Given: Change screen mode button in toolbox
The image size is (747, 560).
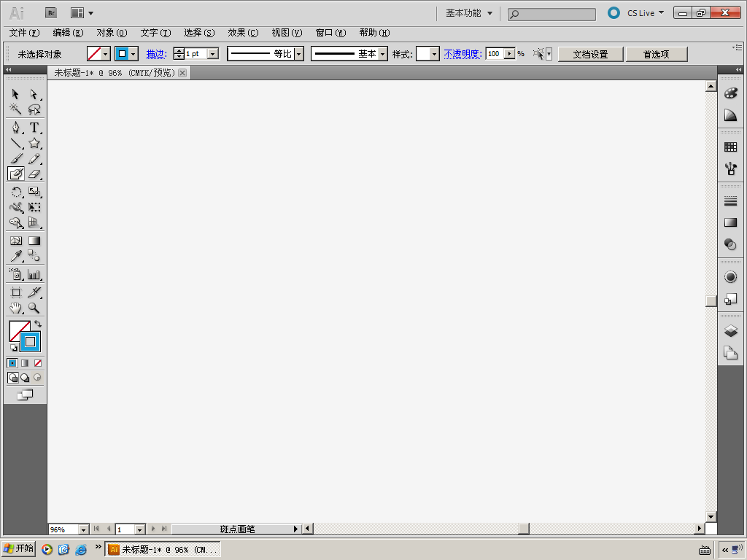Looking at the screenshot, I should pyautogui.click(x=25, y=394).
